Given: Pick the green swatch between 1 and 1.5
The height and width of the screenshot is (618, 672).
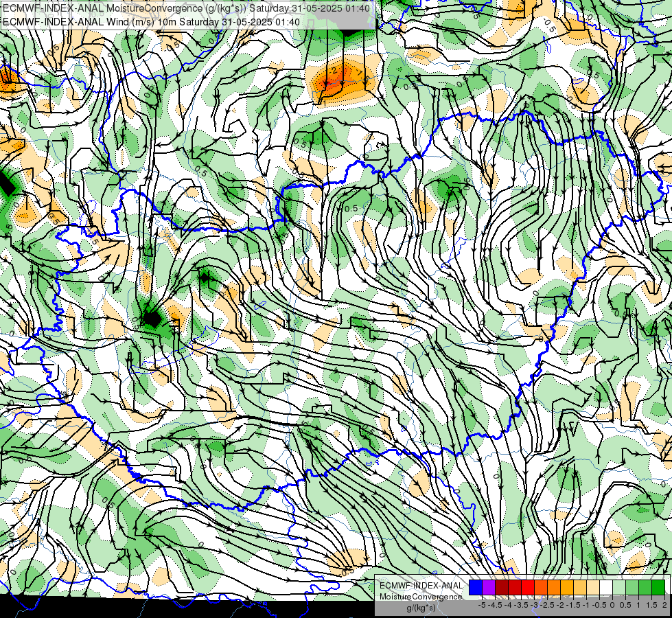Looking at the screenshot, I should 645,587.
